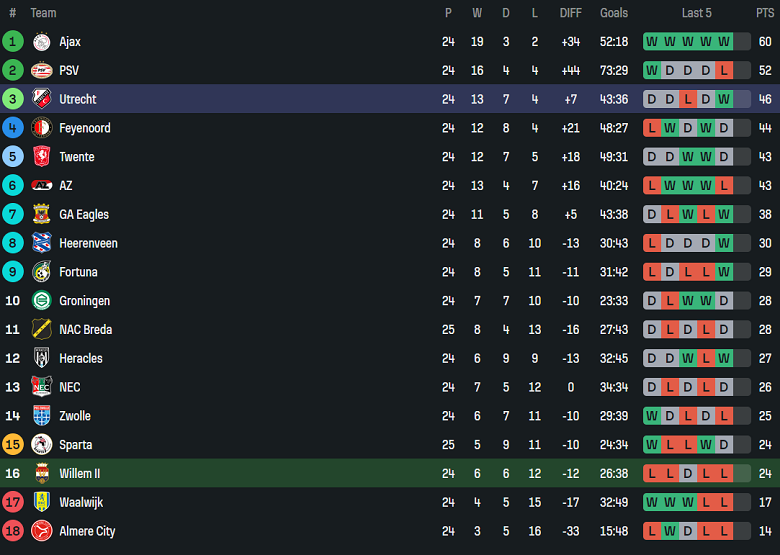Viewport: 780px width, 555px height.
Task: Open the Utrecht team link
Action: pyautogui.click(x=78, y=100)
